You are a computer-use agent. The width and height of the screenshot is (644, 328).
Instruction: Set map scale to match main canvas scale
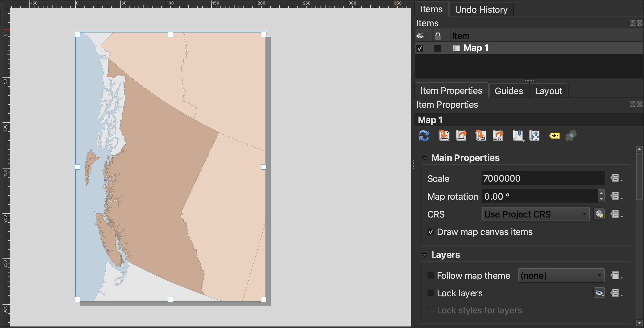[480, 136]
